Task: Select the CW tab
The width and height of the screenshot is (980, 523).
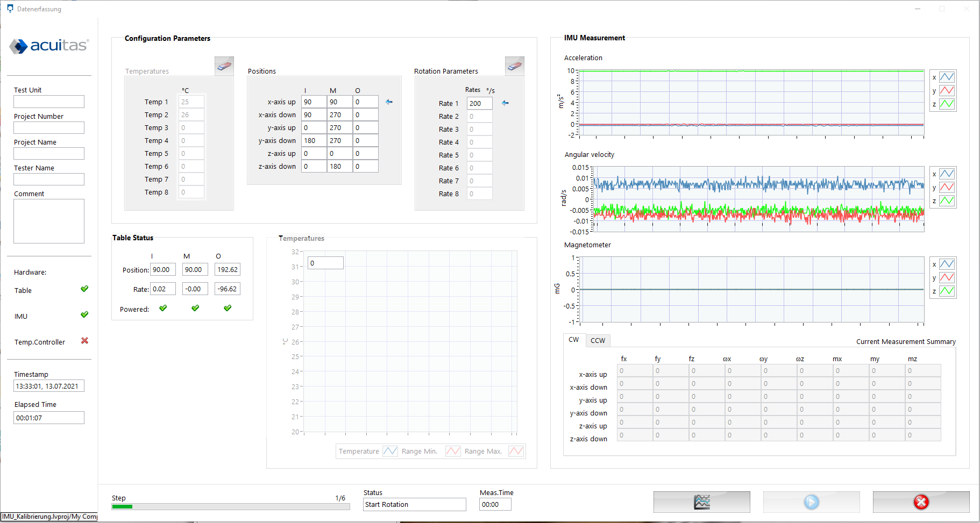Action: click(574, 340)
